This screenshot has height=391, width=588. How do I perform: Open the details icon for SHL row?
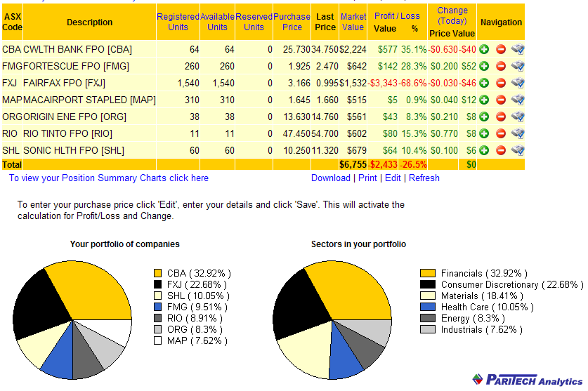(x=518, y=150)
